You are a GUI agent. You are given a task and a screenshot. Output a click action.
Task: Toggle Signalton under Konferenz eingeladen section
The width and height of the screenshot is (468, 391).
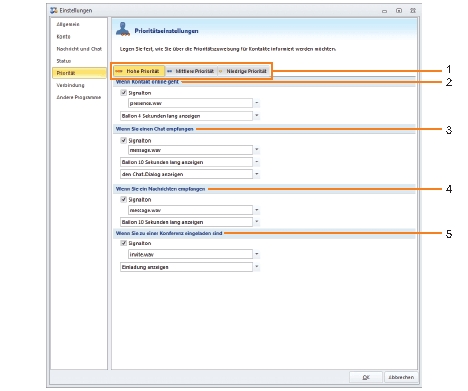pyautogui.click(x=123, y=243)
